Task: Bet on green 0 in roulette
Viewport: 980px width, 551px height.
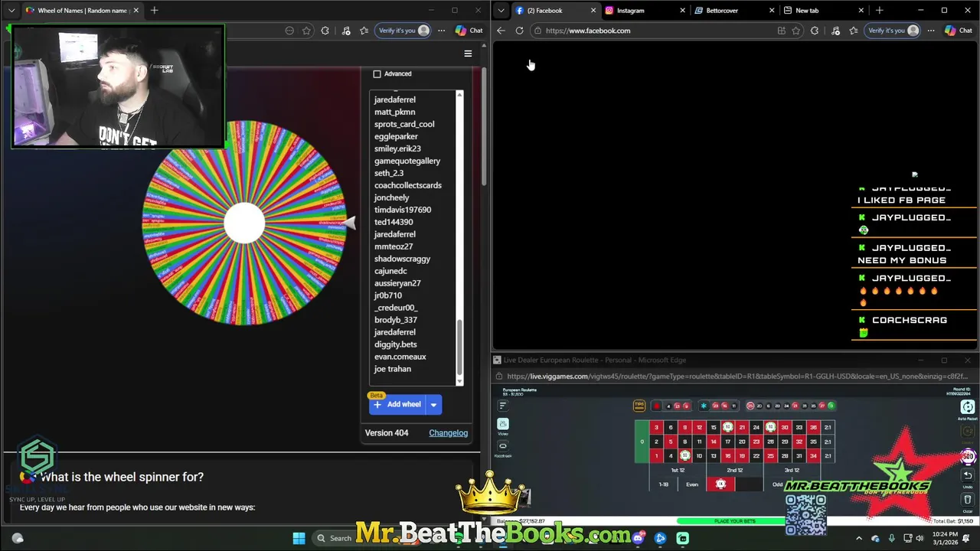Action: pyautogui.click(x=642, y=442)
